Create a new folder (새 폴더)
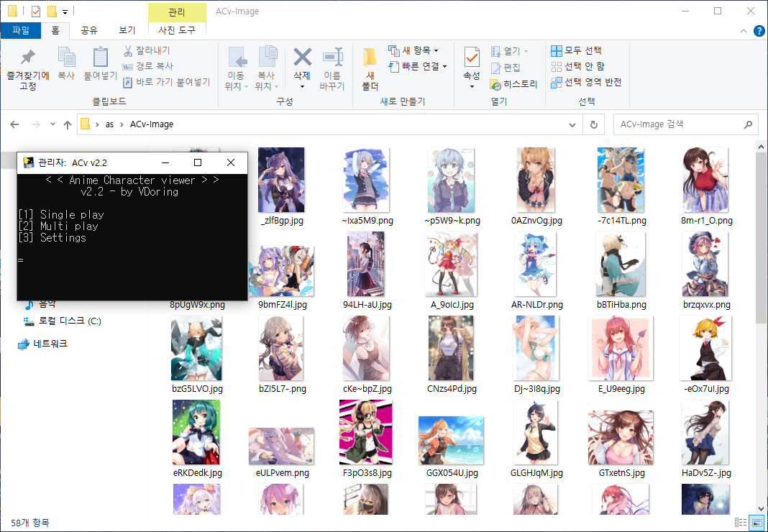 click(x=370, y=69)
